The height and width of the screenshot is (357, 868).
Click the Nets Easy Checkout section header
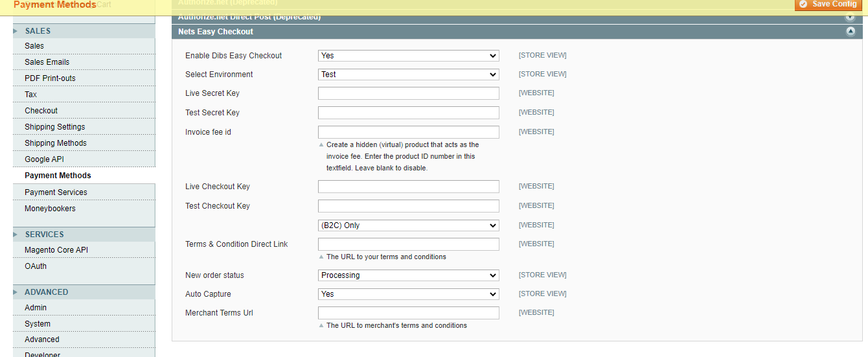point(517,32)
